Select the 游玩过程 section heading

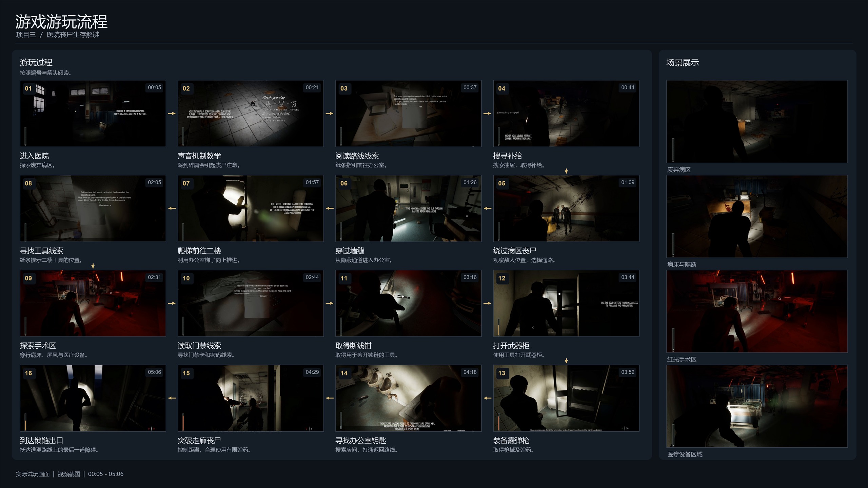pos(36,62)
